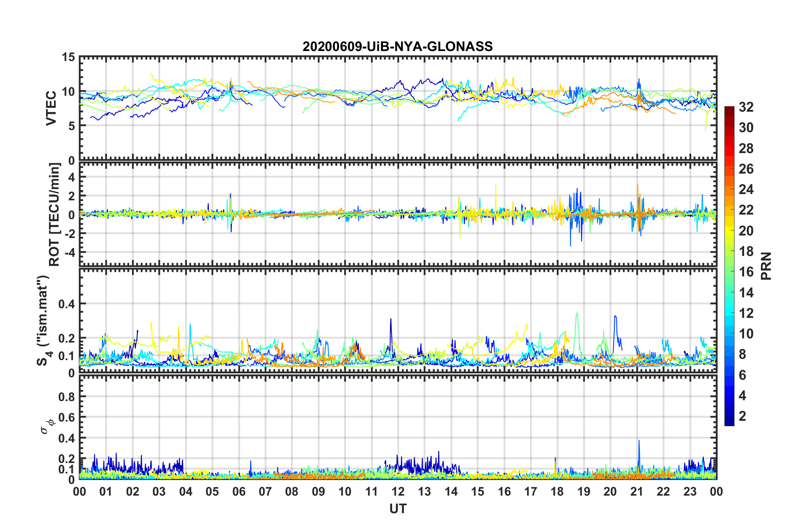Click the PRN colorbar label

tap(765, 266)
